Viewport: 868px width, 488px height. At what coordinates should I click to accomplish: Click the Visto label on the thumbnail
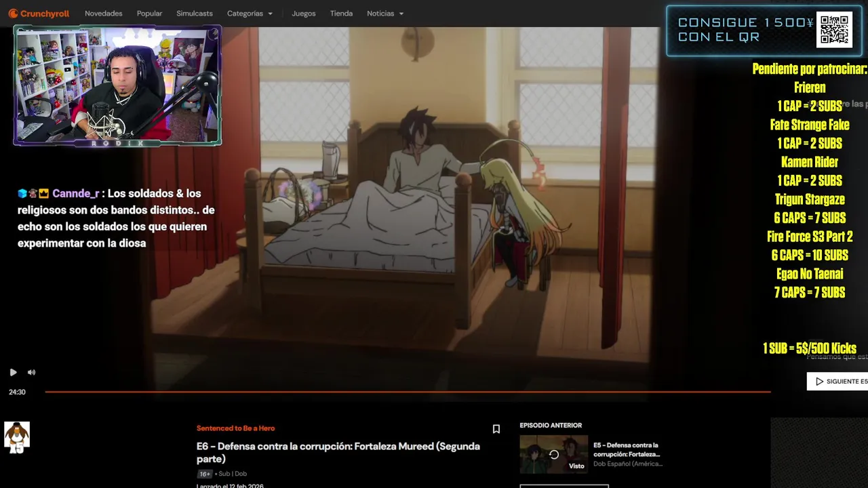(576, 466)
